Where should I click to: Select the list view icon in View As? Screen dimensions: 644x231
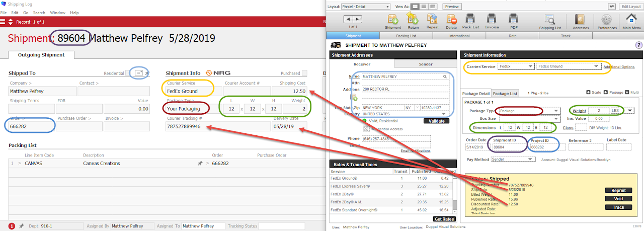click(424, 7)
